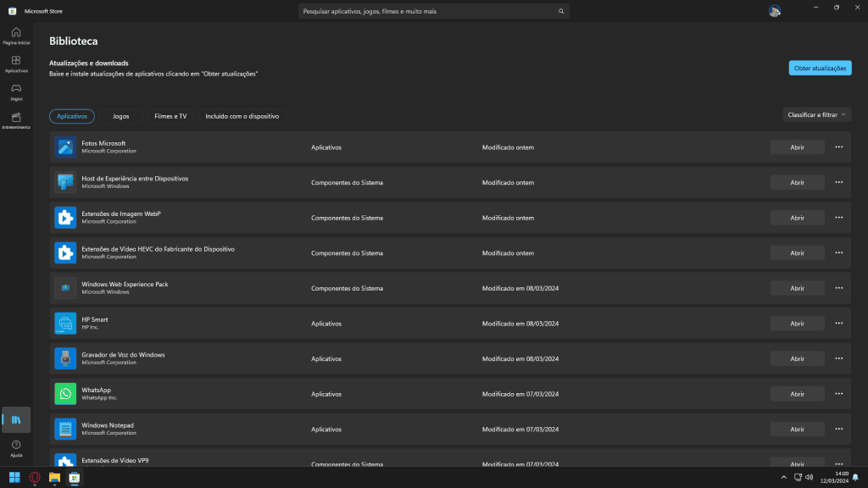Click the Host de Experiência entre Dispositivos icon
Viewport: 868px width, 488px height.
click(x=65, y=182)
